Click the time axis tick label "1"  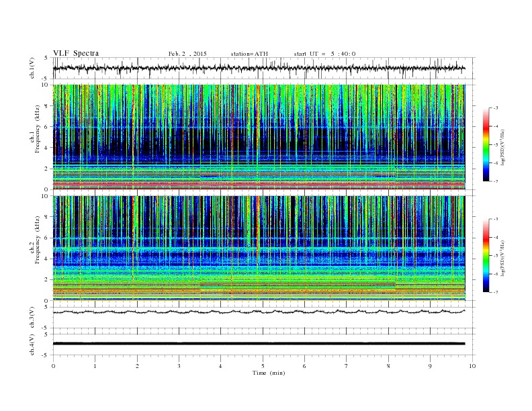[95, 366]
